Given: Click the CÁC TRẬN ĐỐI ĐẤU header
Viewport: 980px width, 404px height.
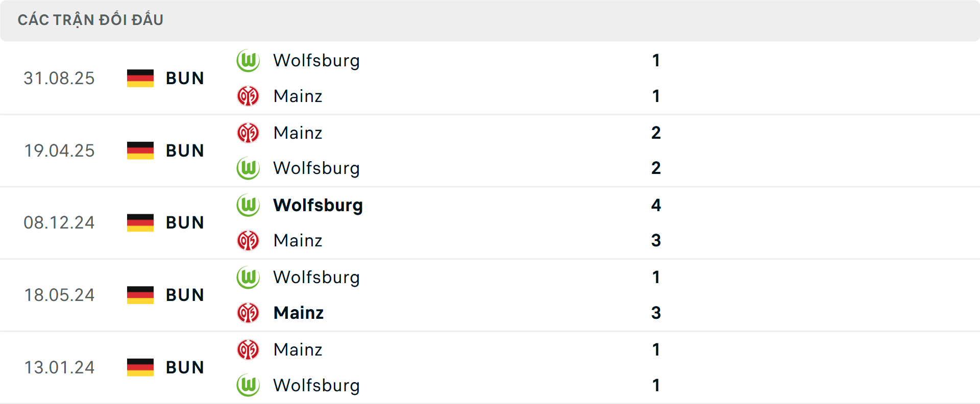Looking at the screenshot, I should (x=91, y=19).
